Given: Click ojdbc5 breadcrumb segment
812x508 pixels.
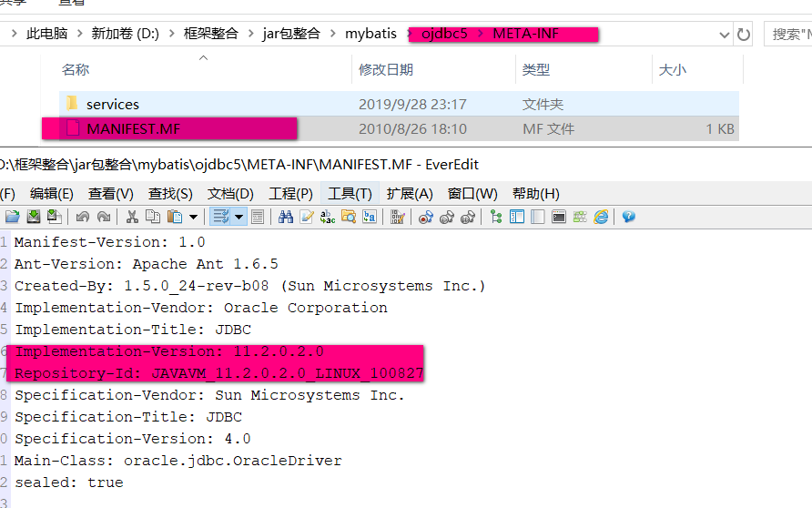Looking at the screenshot, I should tap(444, 34).
